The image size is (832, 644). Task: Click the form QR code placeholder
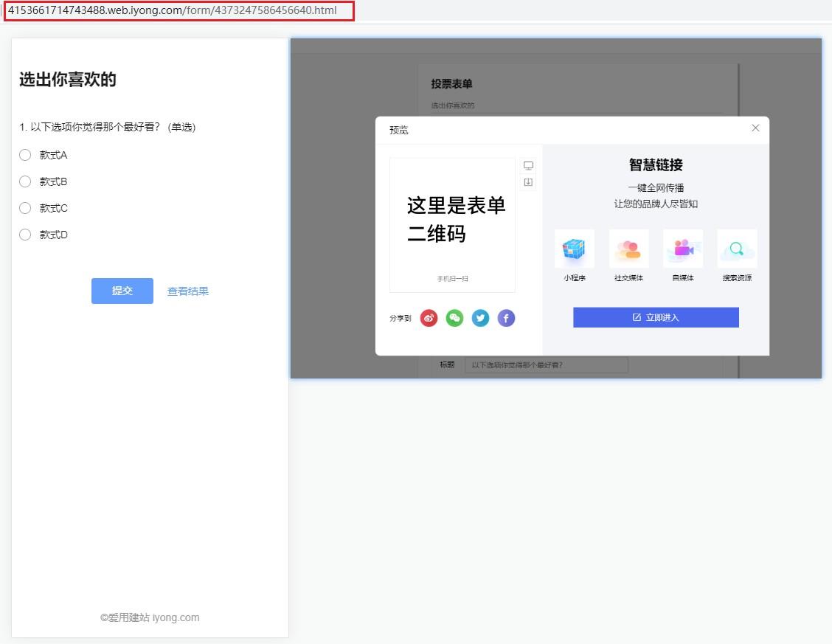(453, 225)
